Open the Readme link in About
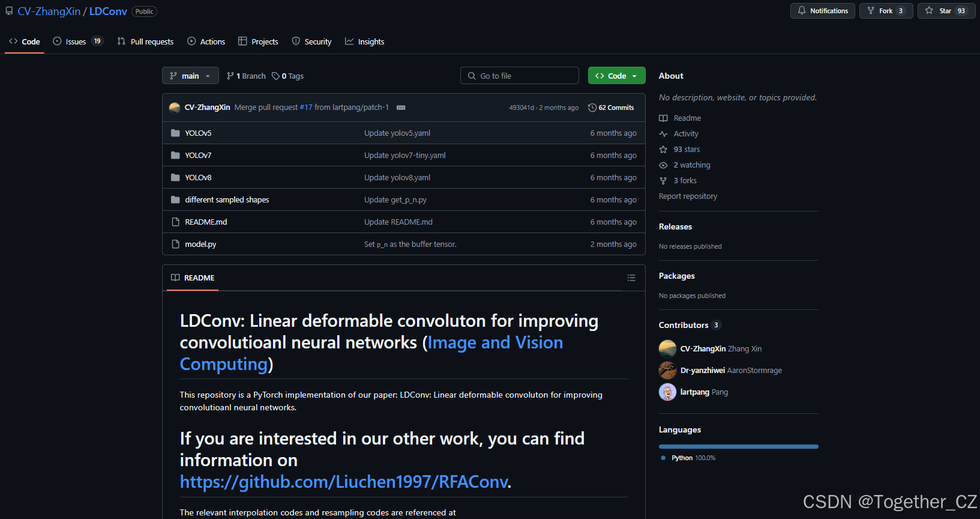980x519 pixels. [x=687, y=118]
